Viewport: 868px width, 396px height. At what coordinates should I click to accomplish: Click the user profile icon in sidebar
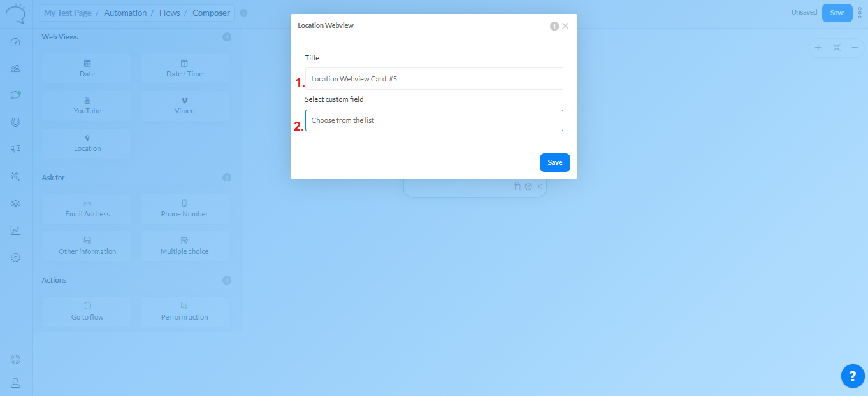pyautogui.click(x=16, y=383)
